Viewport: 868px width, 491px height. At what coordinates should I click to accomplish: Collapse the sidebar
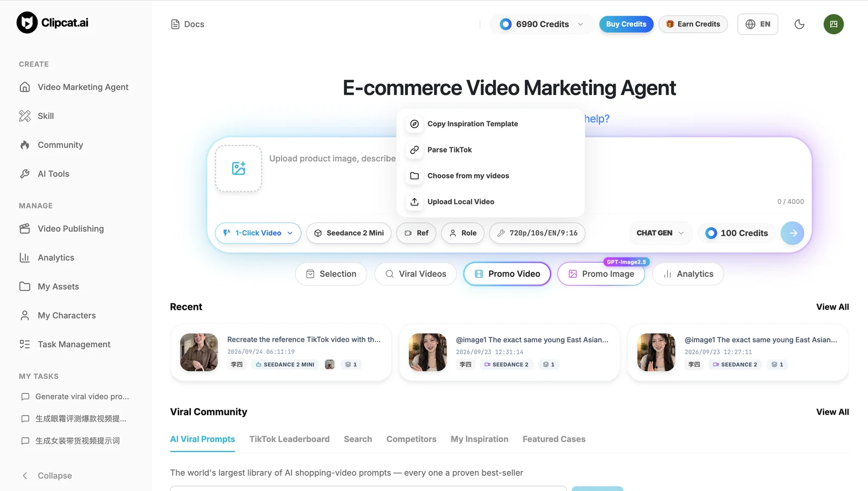tap(47, 476)
